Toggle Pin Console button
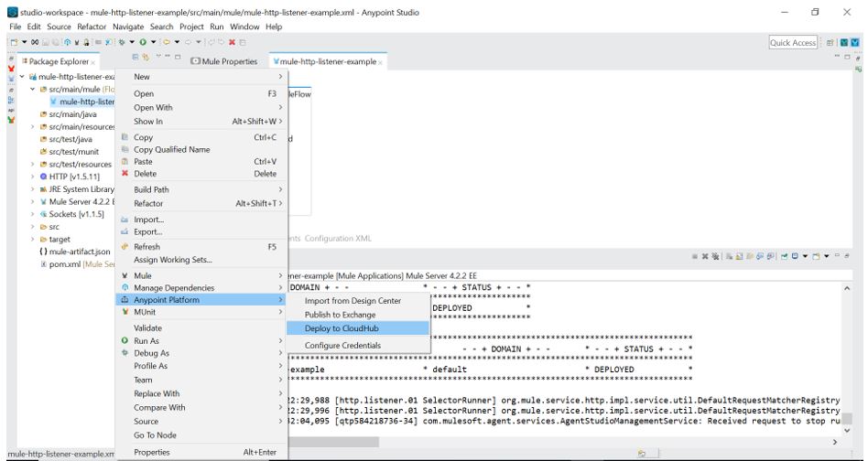This screenshot has width=868, height=461. (784, 256)
